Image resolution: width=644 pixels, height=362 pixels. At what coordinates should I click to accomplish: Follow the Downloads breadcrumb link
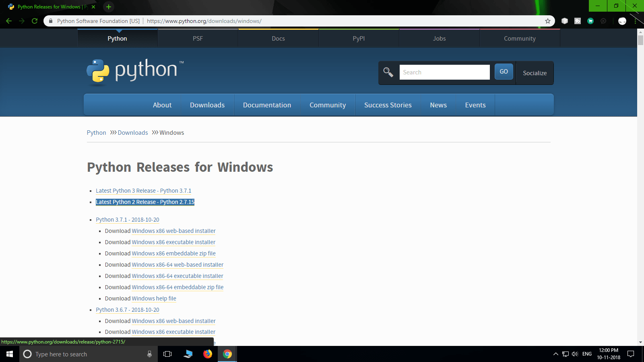click(x=133, y=133)
